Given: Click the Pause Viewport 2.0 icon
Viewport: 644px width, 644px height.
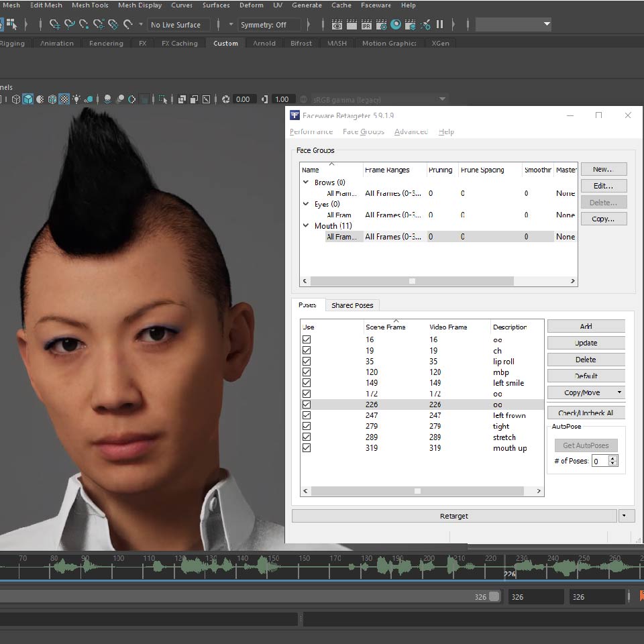Looking at the screenshot, I should (440, 25).
